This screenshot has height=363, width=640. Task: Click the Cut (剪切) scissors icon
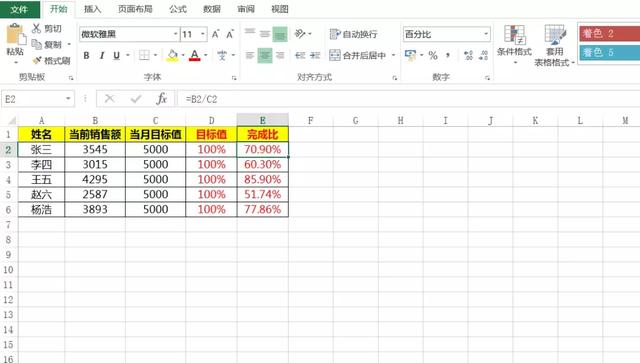tap(36, 28)
